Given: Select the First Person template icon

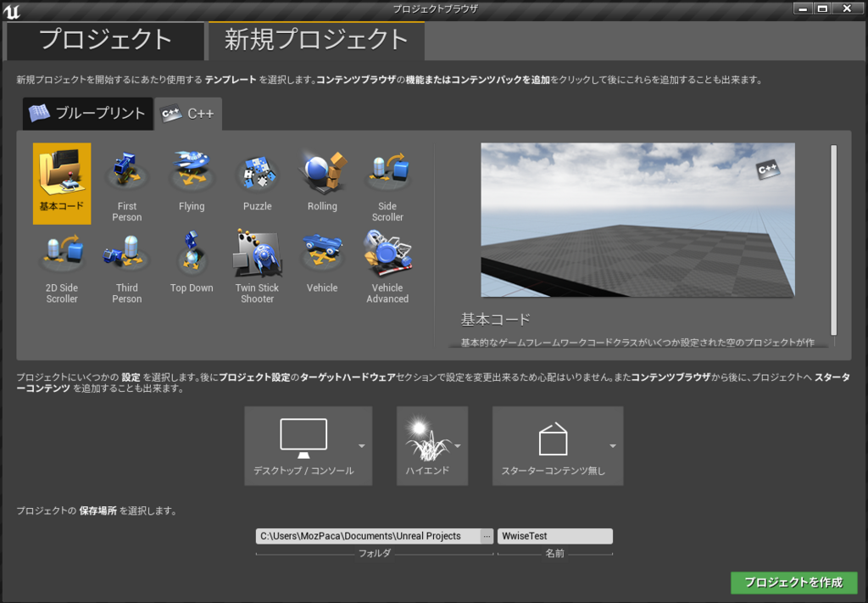Looking at the screenshot, I should pyautogui.click(x=127, y=171).
